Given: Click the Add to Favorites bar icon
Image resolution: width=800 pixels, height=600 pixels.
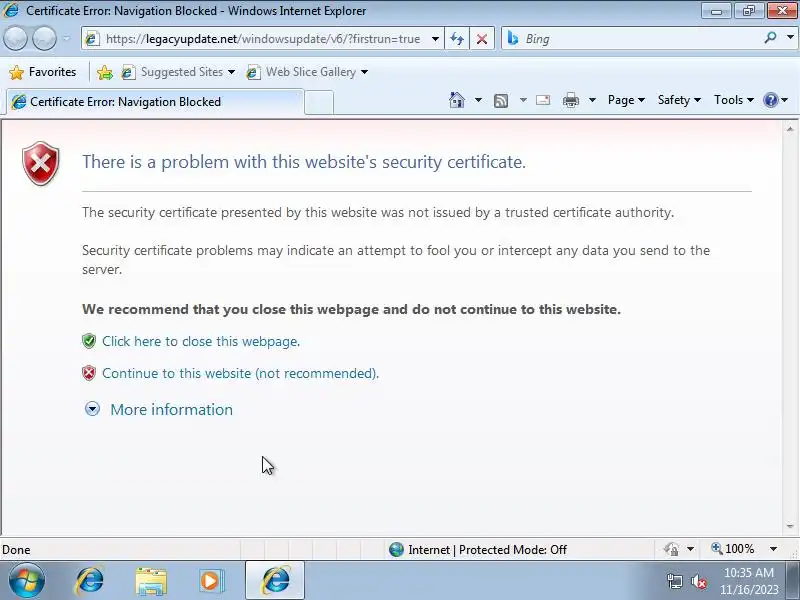Looking at the screenshot, I should click(x=105, y=72).
